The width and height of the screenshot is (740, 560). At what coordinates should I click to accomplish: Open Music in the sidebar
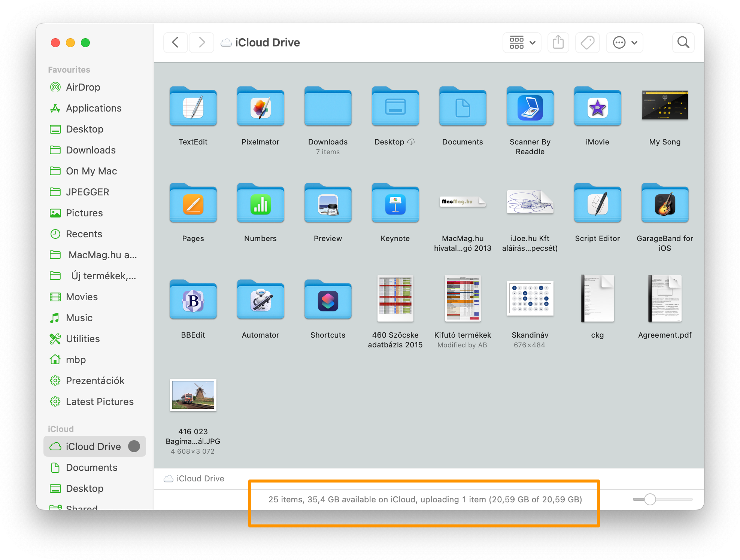point(94,318)
